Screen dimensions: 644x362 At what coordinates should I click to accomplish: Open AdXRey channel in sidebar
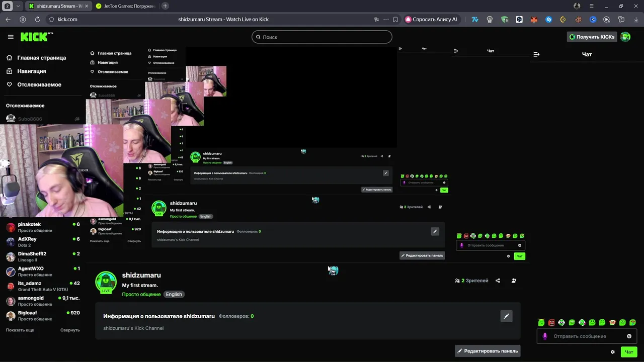click(43, 242)
